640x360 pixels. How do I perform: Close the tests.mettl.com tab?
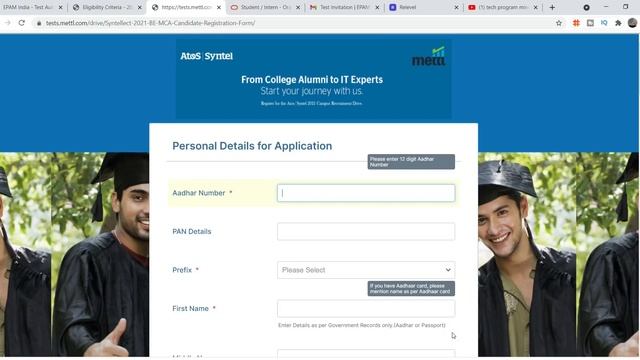(x=219, y=7)
